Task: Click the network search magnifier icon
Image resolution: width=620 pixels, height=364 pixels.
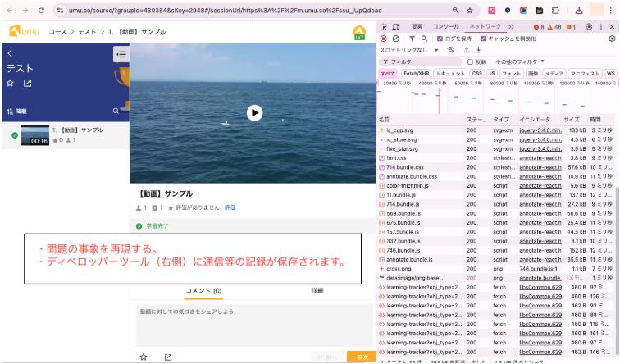Action: point(424,39)
